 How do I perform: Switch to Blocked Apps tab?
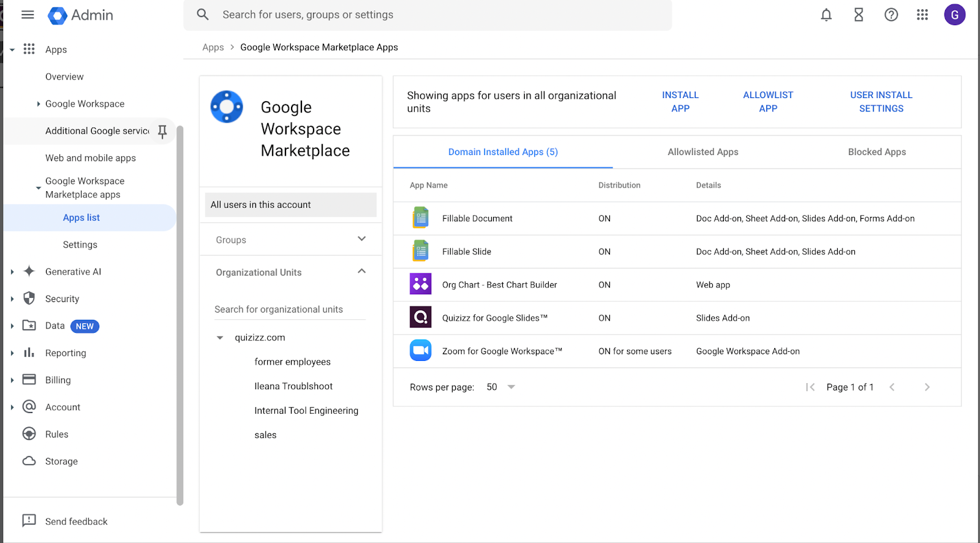tap(876, 152)
